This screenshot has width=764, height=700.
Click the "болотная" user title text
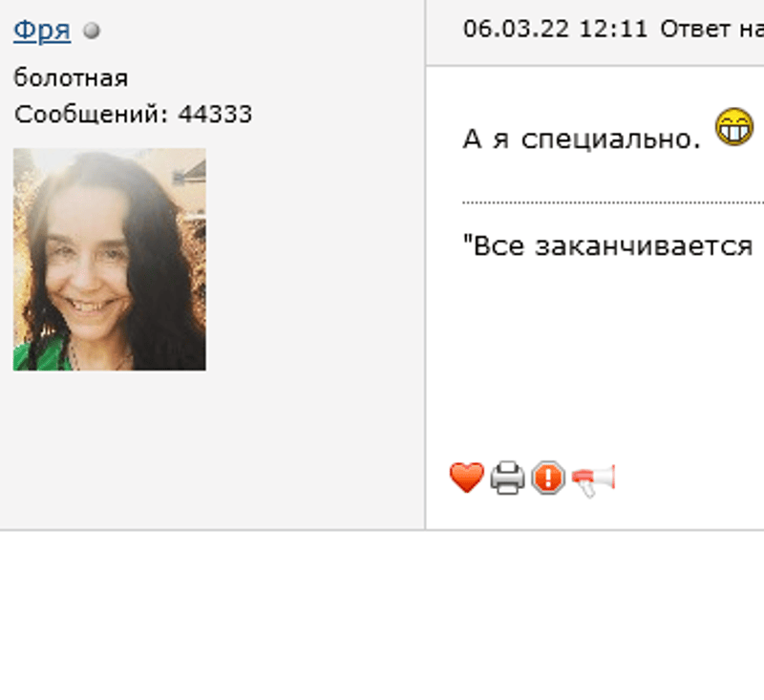point(71,78)
